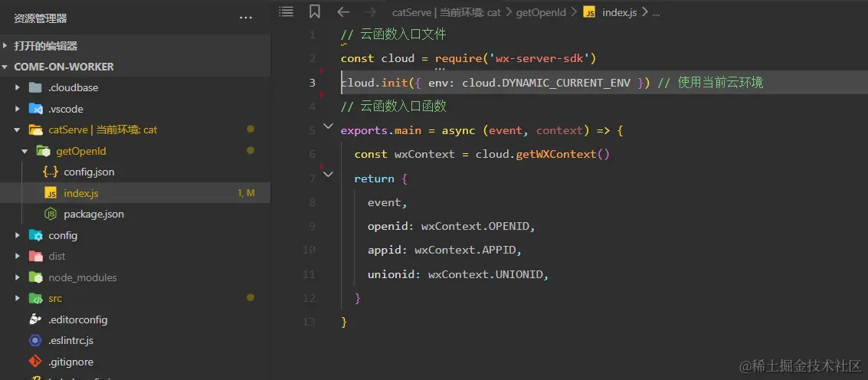Click modified dot beside src folder
The image size is (868, 380).
pyautogui.click(x=251, y=298)
